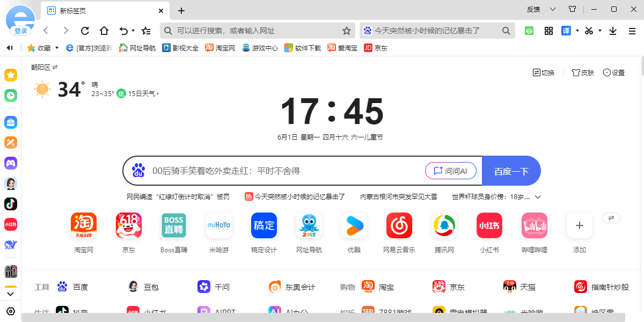Open dropdown arrow next to translate icon

[x=577, y=31]
